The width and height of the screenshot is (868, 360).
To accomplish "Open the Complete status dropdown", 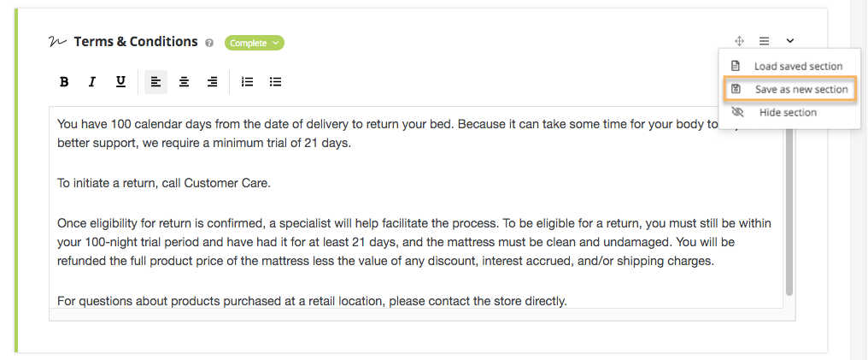I will tap(254, 43).
